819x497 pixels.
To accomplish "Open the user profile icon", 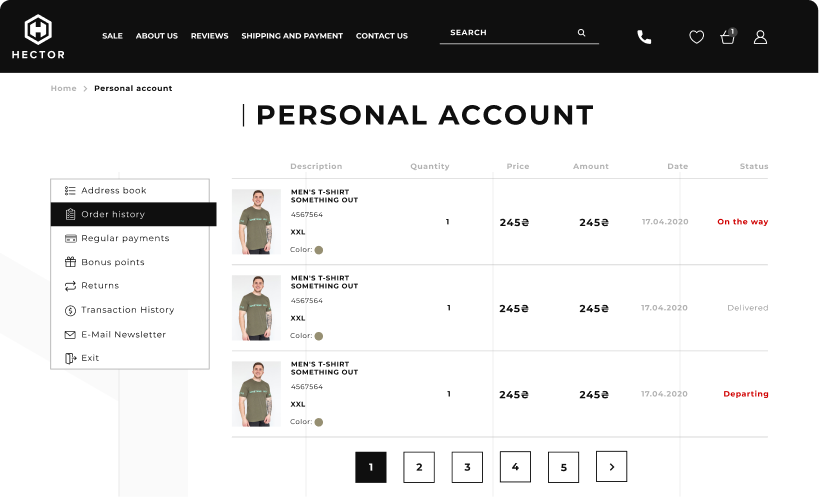I will 760,37.
